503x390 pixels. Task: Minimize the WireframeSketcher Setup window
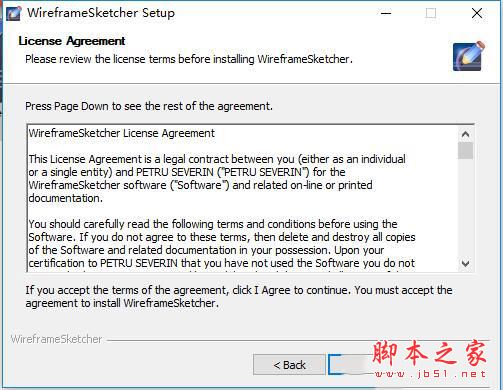pyautogui.click(x=386, y=13)
